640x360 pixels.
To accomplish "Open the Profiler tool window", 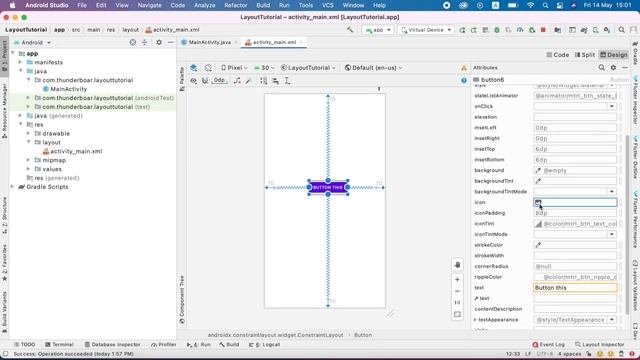I will coord(163,344).
